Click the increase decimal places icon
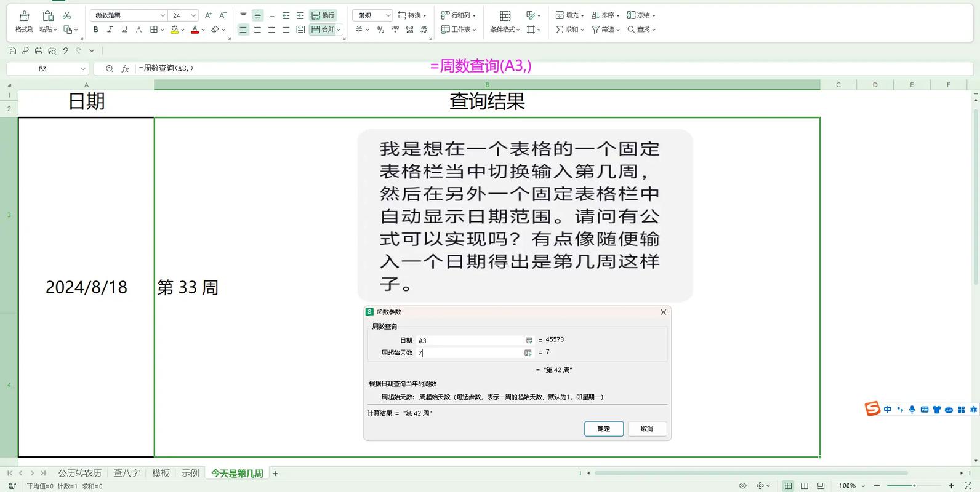 tap(409, 30)
